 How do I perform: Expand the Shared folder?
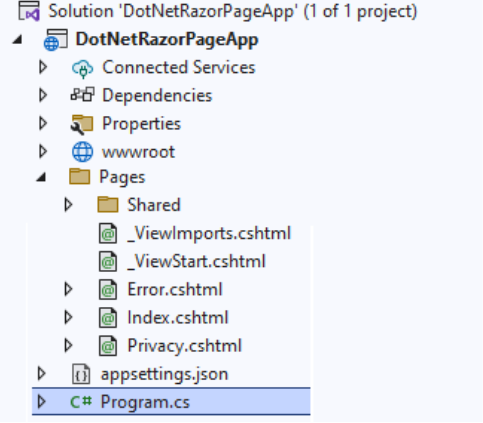point(68,205)
